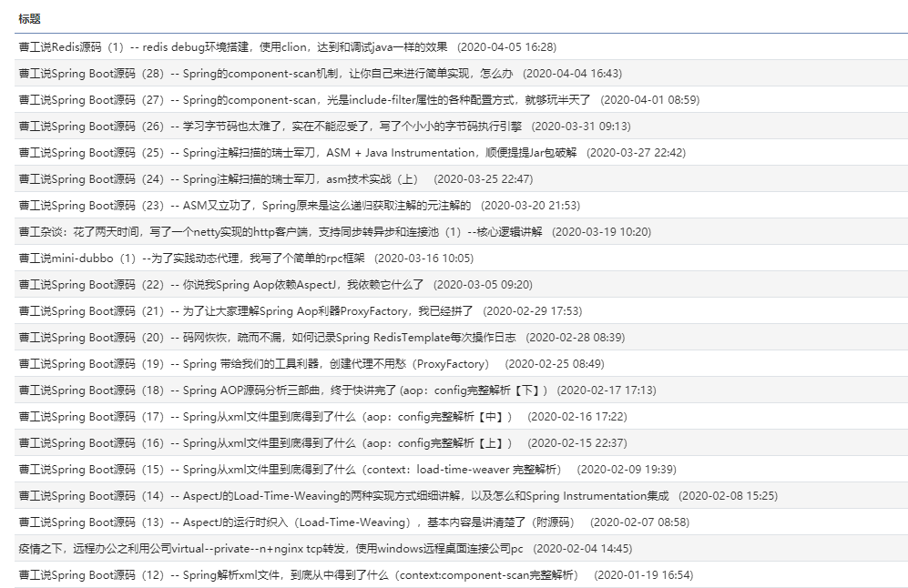Viewport: 908px width, 588px height.
Task: Open Spring Boot源码（25）ASM + Java Instrumentation article
Action: click(x=298, y=153)
